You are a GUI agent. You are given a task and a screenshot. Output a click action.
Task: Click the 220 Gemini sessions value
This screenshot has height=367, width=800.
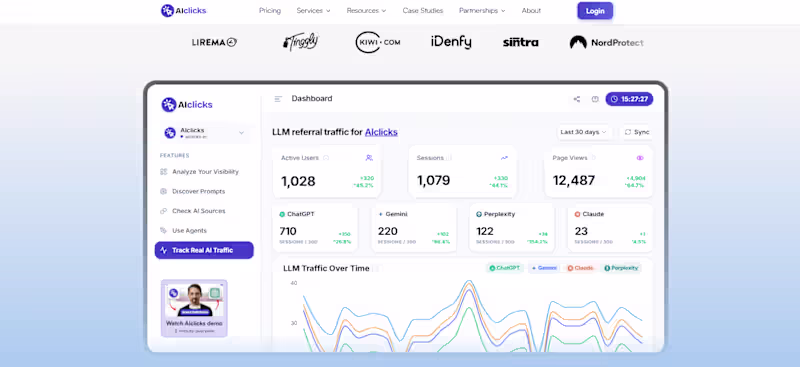(x=388, y=231)
